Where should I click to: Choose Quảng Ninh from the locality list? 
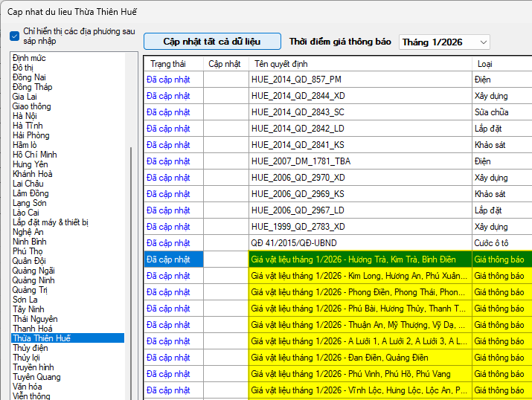coord(33,280)
